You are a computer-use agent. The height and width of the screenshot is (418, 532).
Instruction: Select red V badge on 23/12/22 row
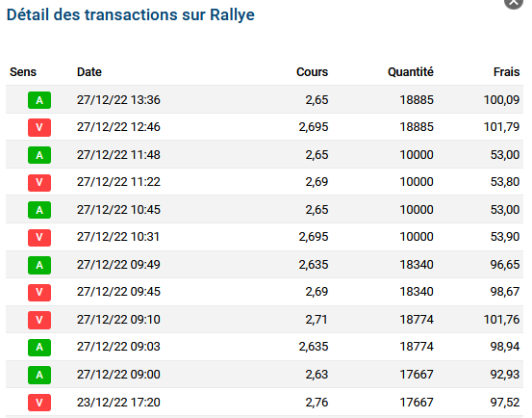pos(39,403)
